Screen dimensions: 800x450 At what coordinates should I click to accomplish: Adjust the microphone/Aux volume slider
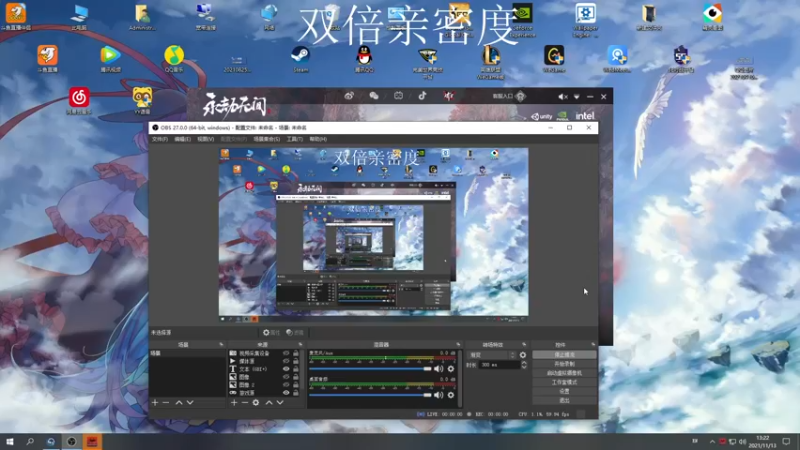click(370, 368)
